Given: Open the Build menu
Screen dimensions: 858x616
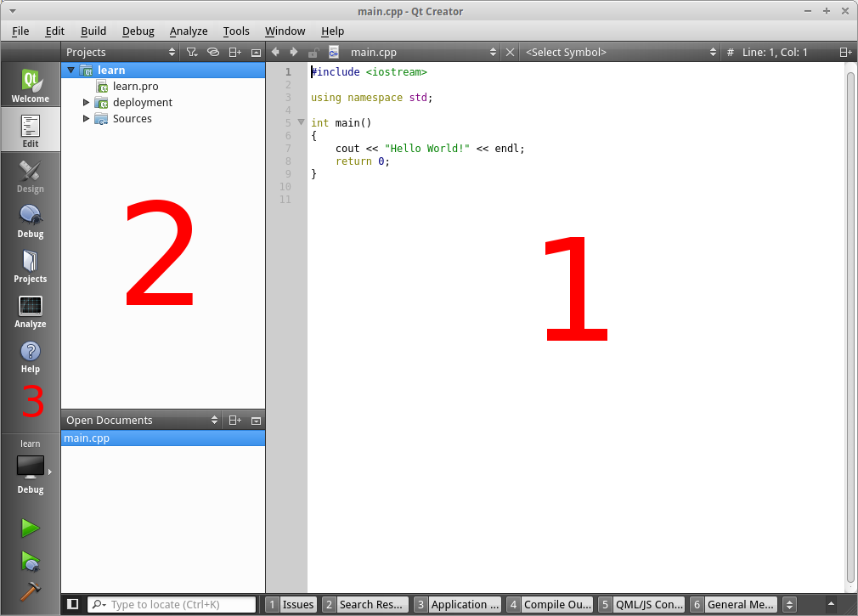Looking at the screenshot, I should pos(93,31).
